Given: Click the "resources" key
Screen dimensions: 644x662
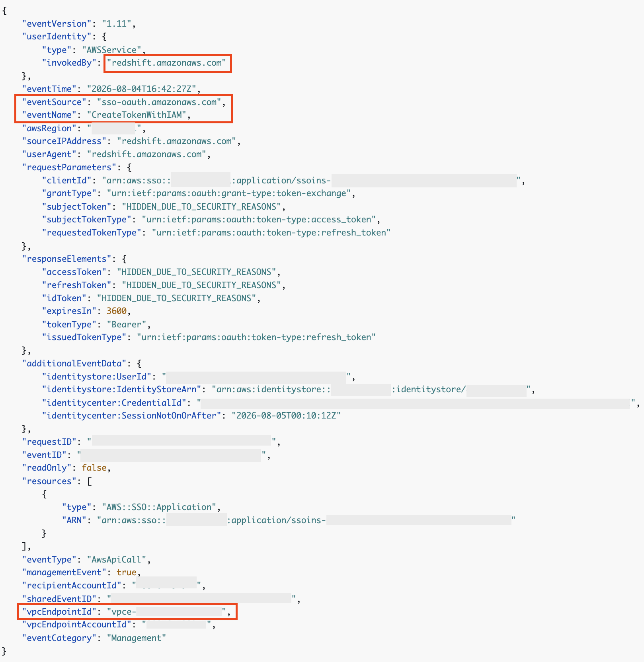Looking at the screenshot, I should coord(49,481).
